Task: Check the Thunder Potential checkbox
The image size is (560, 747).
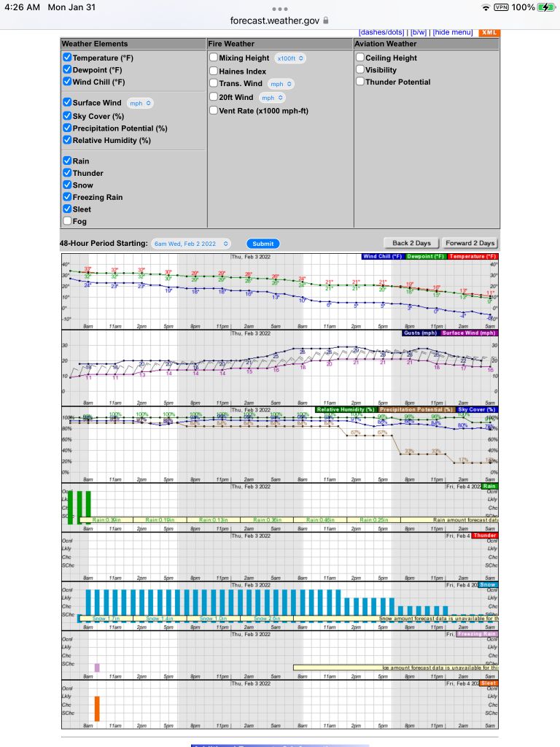Action: 360,81
